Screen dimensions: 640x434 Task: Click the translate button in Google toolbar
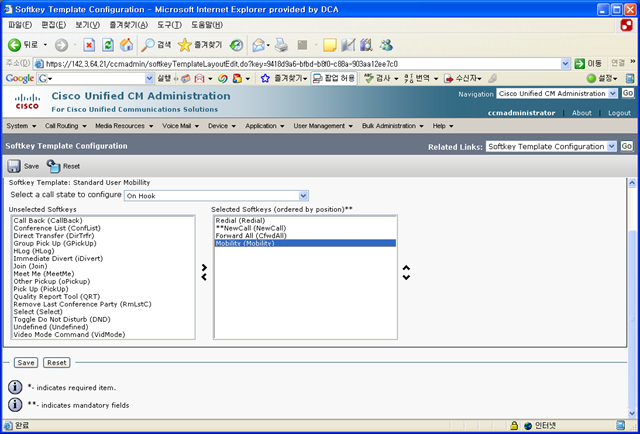tap(417, 78)
